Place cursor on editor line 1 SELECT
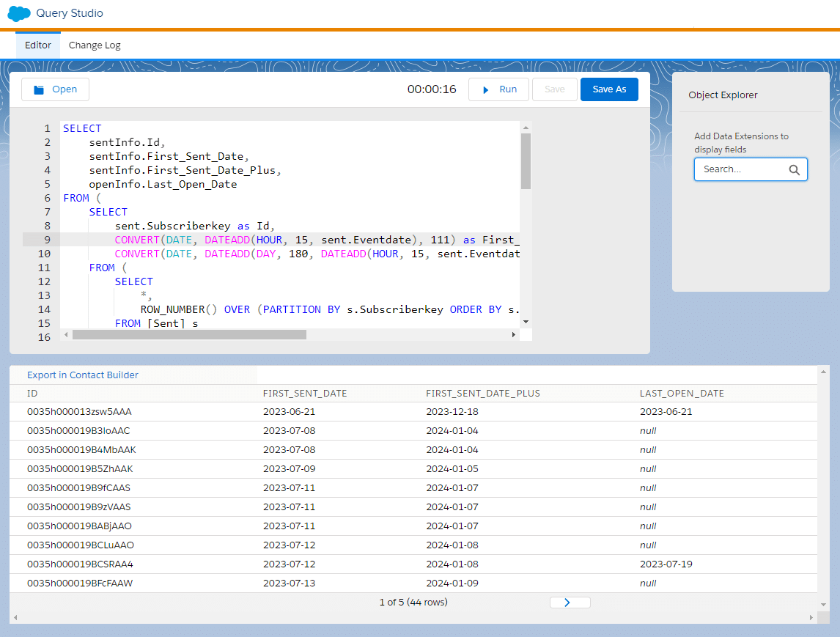840x637 pixels. [82, 128]
